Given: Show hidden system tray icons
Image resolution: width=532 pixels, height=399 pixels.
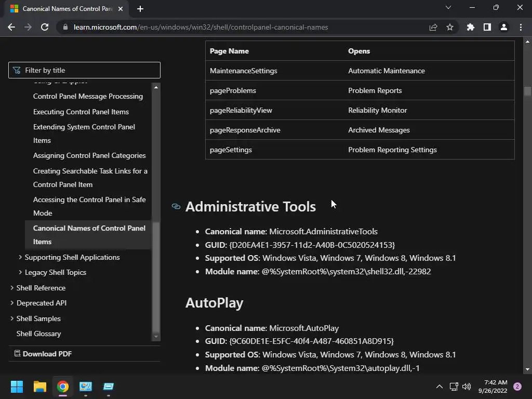Looking at the screenshot, I should pyautogui.click(x=440, y=387).
